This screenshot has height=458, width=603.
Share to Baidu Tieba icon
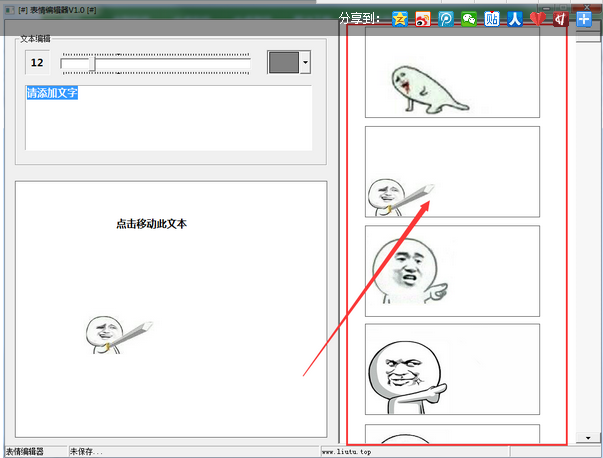(x=491, y=19)
